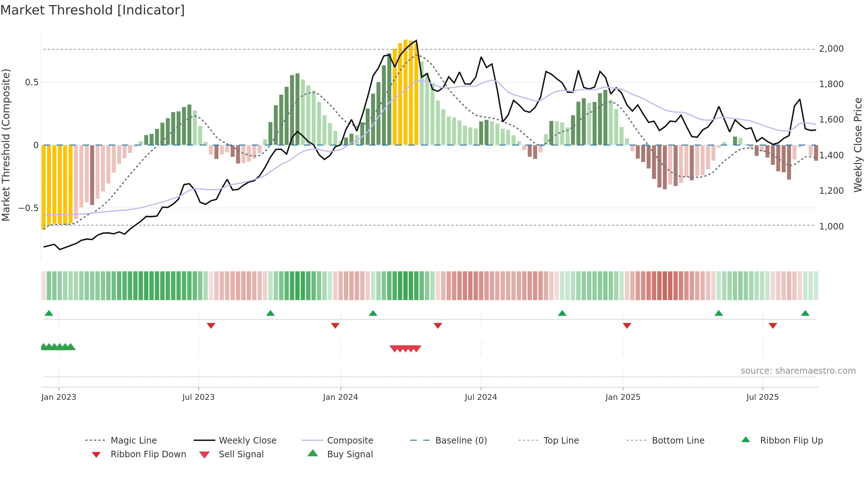Click the green flip-up triangle around Oct 2024
This screenshot has height=488, width=868.
pos(562,313)
